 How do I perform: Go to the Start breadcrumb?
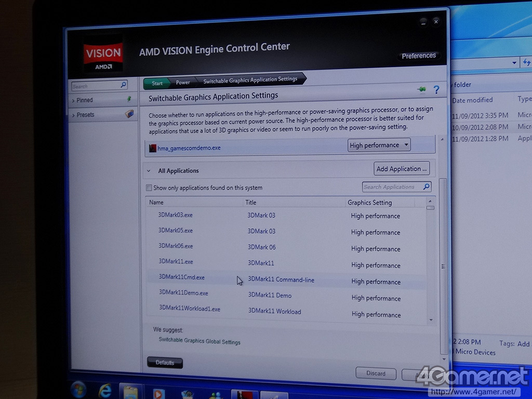tap(157, 83)
